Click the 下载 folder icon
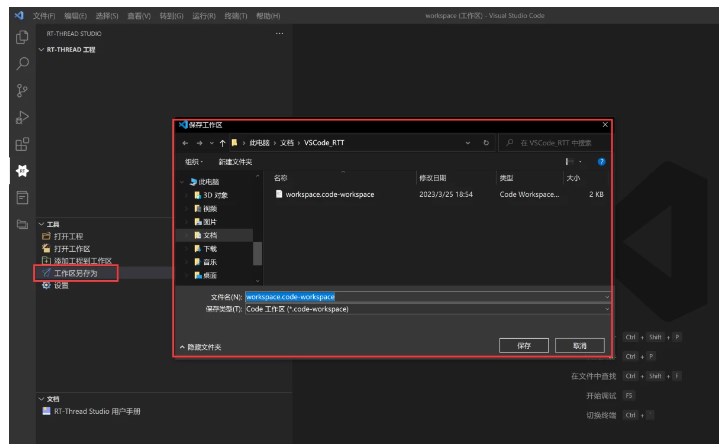The width and height of the screenshot is (726, 448). click(x=198, y=249)
